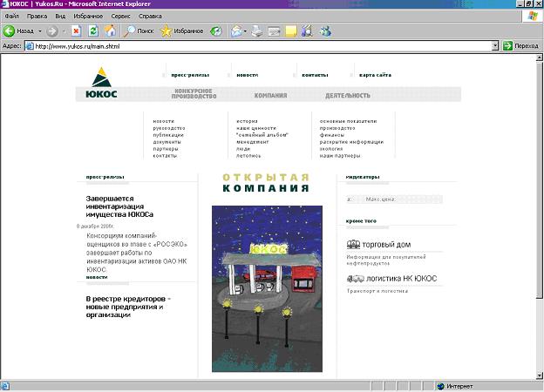Open Mail envelope icon
Image resolution: width=544 pixels, height=392 pixels.
236,31
